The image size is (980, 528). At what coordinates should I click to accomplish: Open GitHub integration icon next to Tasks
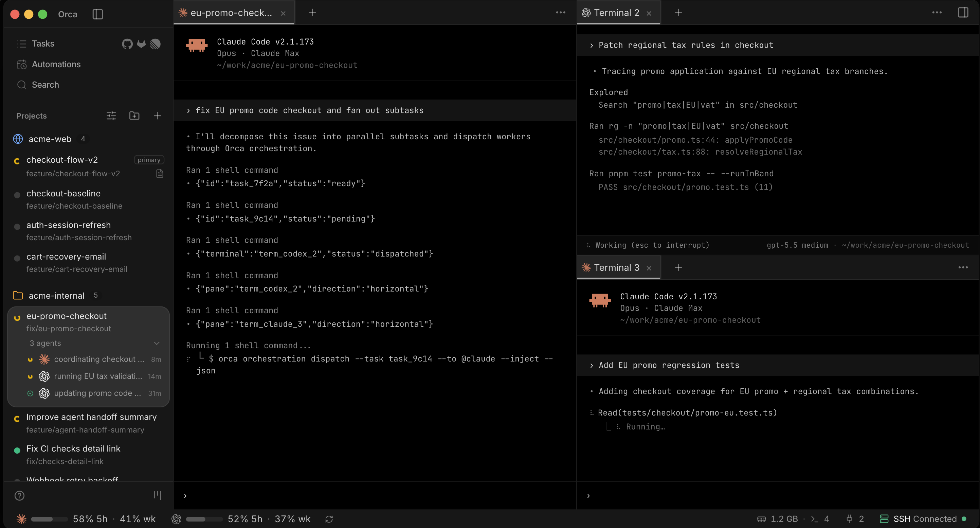[x=127, y=44]
